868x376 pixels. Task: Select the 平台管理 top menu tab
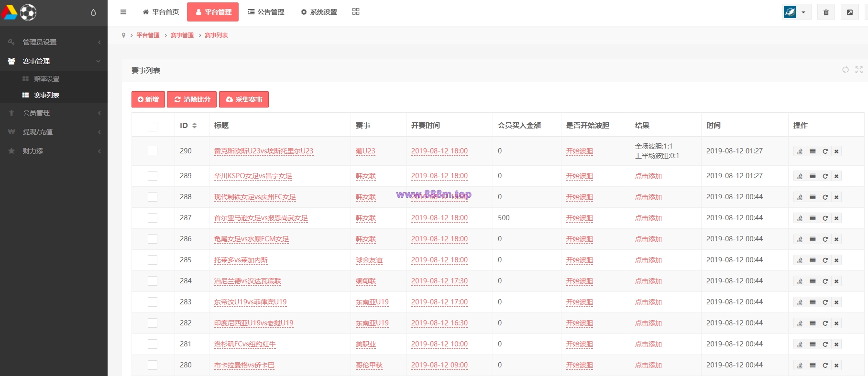[x=213, y=12]
